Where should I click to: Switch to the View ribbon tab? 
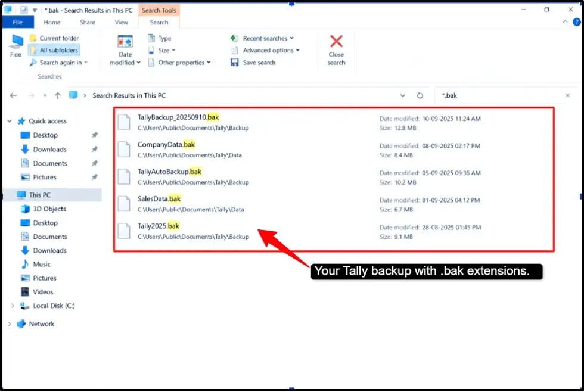click(121, 22)
